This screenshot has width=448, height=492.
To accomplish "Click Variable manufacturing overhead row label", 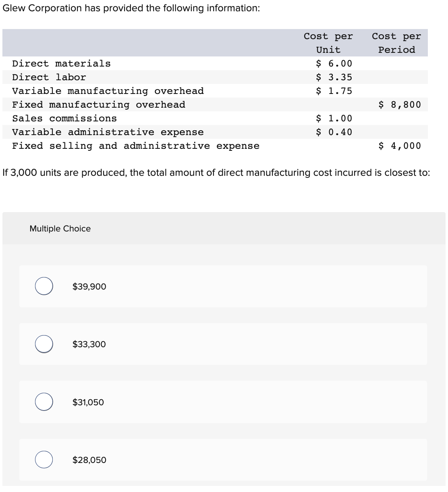I will pyautogui.click(x=108, y=91).
